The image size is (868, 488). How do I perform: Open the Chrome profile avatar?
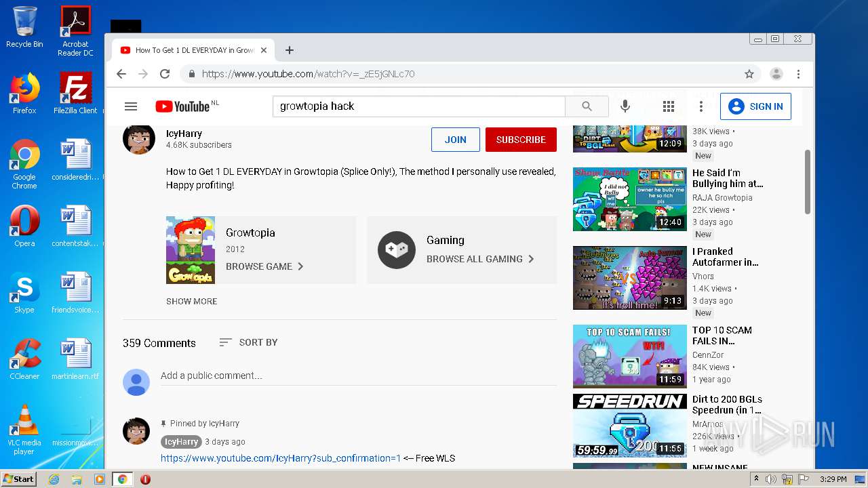coord(776,74)
